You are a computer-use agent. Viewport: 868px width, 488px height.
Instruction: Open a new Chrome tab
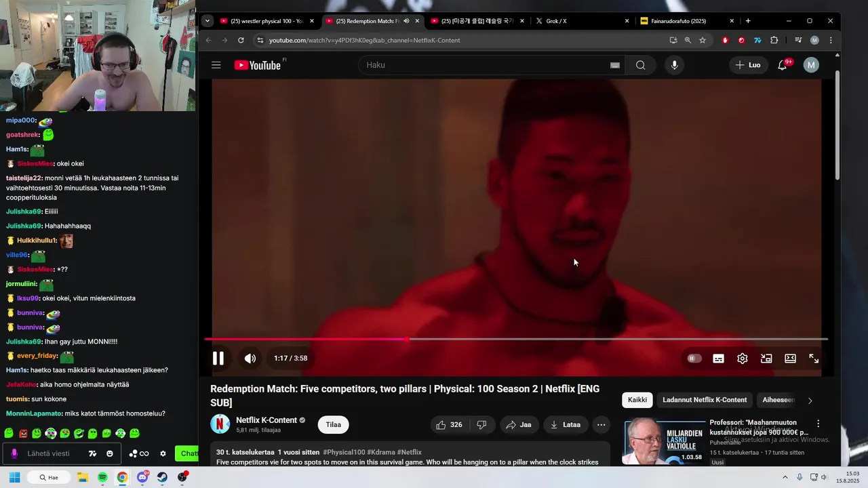coord(748,21)
